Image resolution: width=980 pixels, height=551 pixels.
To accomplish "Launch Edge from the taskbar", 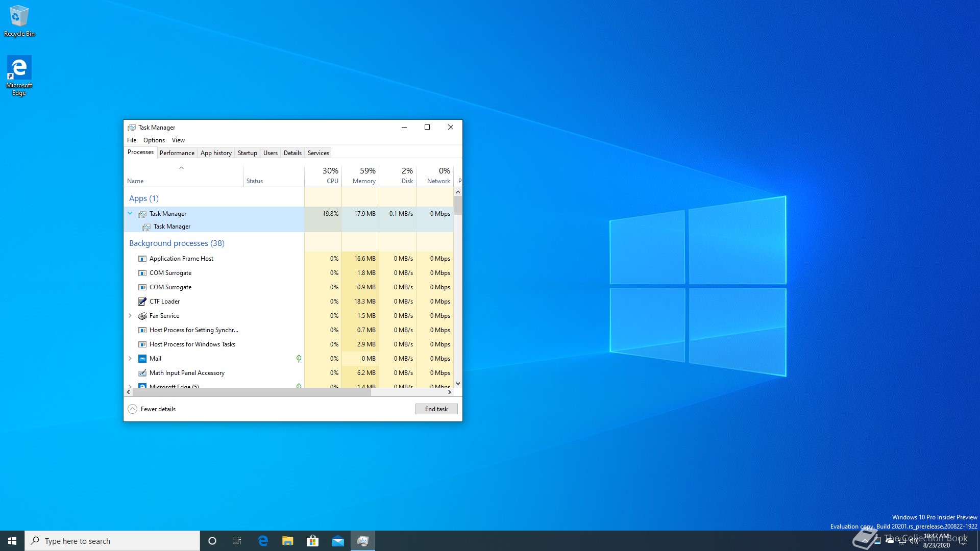I will tap(263, 541).
